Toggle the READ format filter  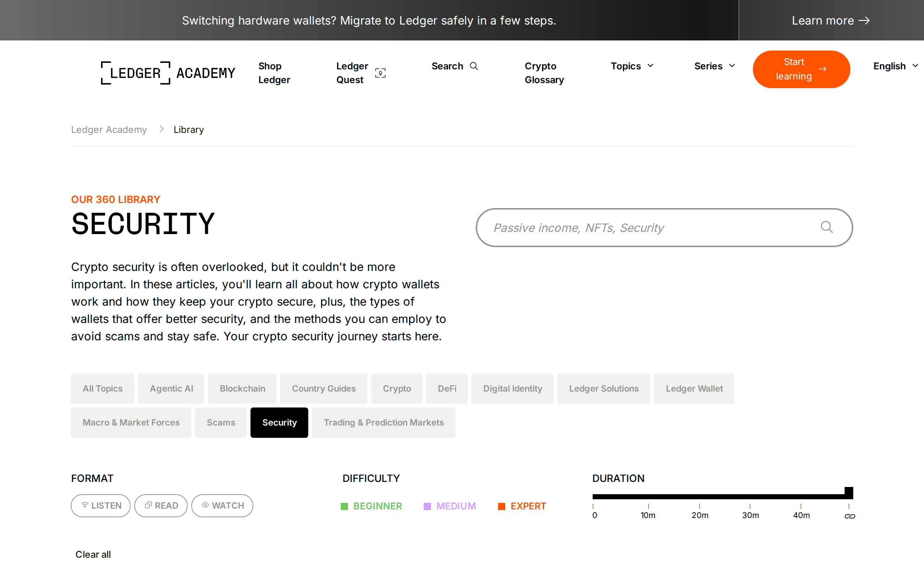coord(161,505)
